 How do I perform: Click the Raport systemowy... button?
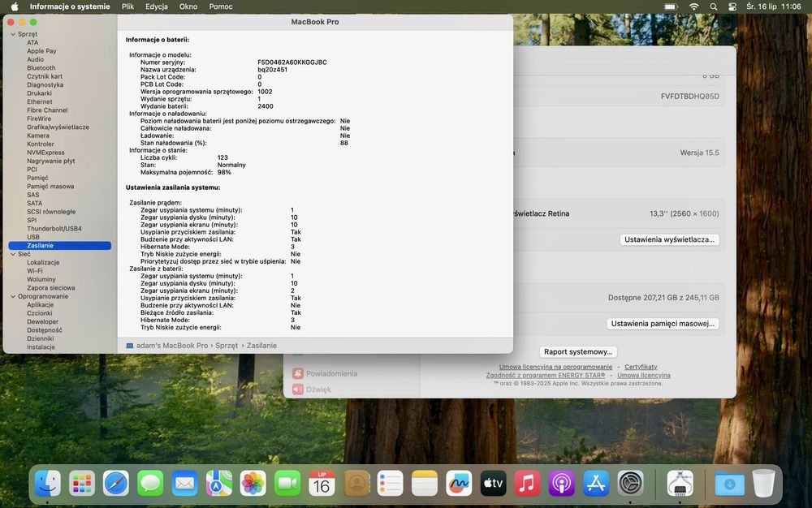578,351
